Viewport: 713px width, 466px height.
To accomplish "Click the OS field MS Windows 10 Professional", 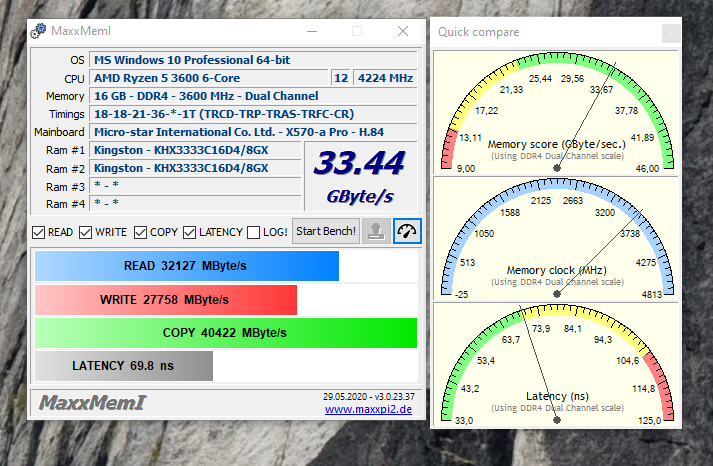I will tap(253, 60).
